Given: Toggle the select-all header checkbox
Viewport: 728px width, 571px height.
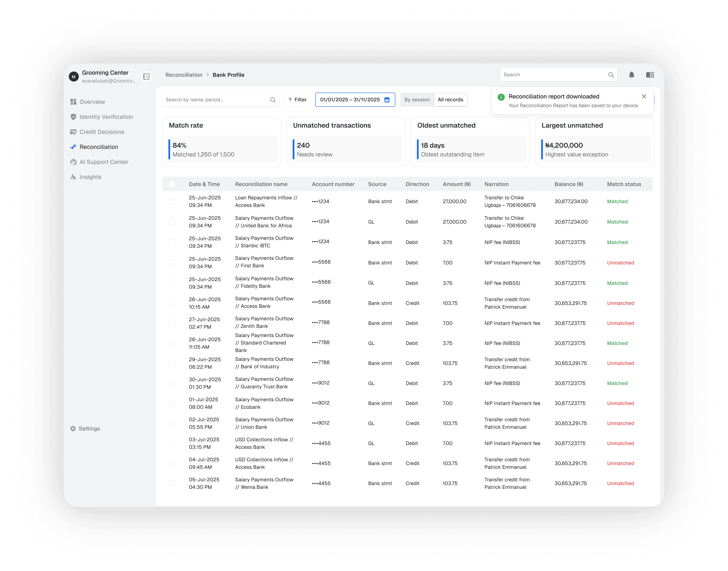Looking at the screenshot, I should click(x=172, y=184).
